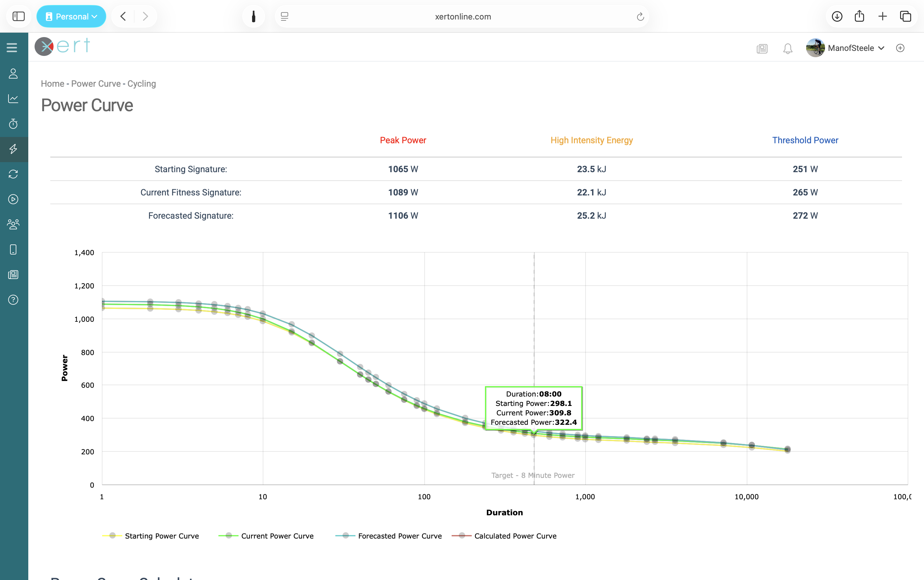Open the sync arrows sidebar icon

point(14,174)
